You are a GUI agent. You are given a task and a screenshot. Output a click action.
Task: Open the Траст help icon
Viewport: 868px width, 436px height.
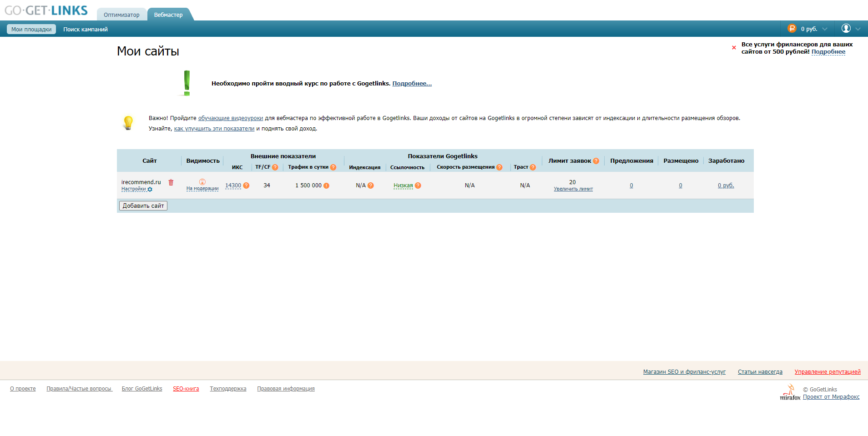click(x=533, y=167)
